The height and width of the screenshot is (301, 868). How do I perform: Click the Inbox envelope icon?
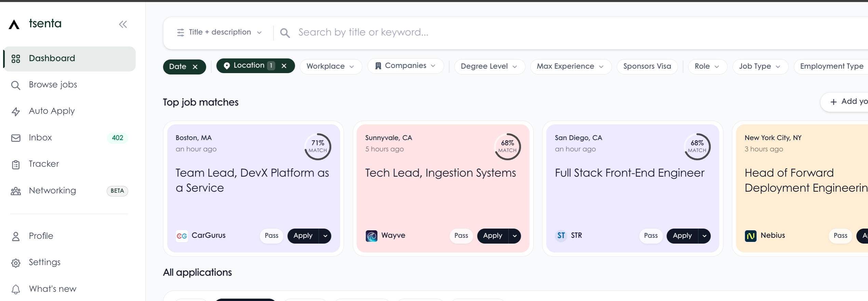(x=16, y=138)
